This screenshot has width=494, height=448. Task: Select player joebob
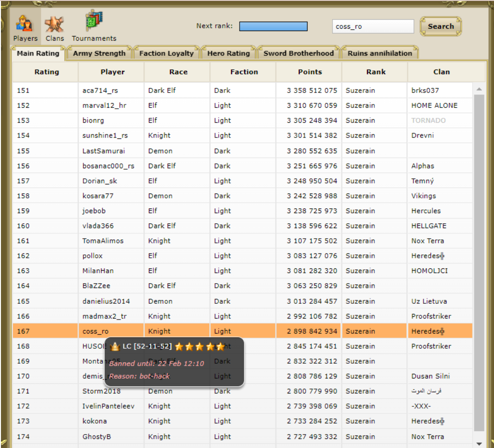point(94,211)
